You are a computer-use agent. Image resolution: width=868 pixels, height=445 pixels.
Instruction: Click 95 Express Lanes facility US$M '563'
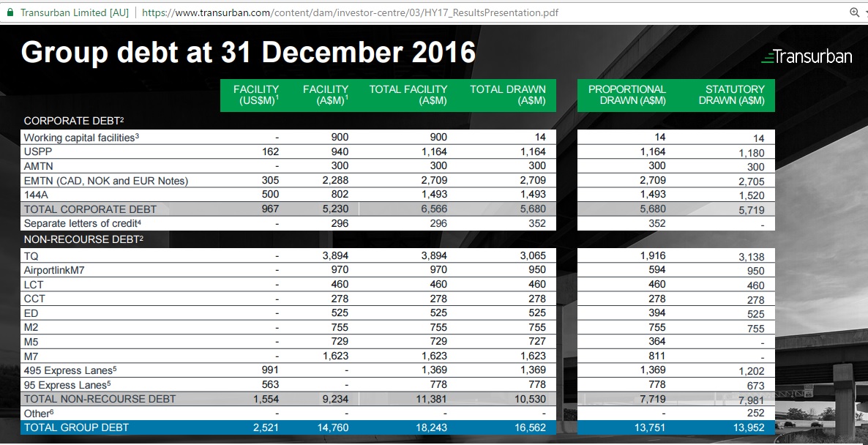[x=270, y=384]
